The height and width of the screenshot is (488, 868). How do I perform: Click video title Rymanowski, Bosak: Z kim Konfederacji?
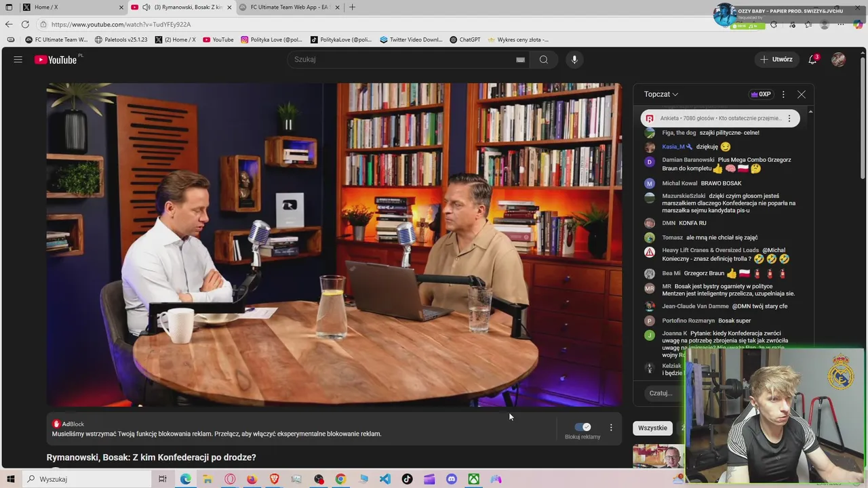pos(151,457)
